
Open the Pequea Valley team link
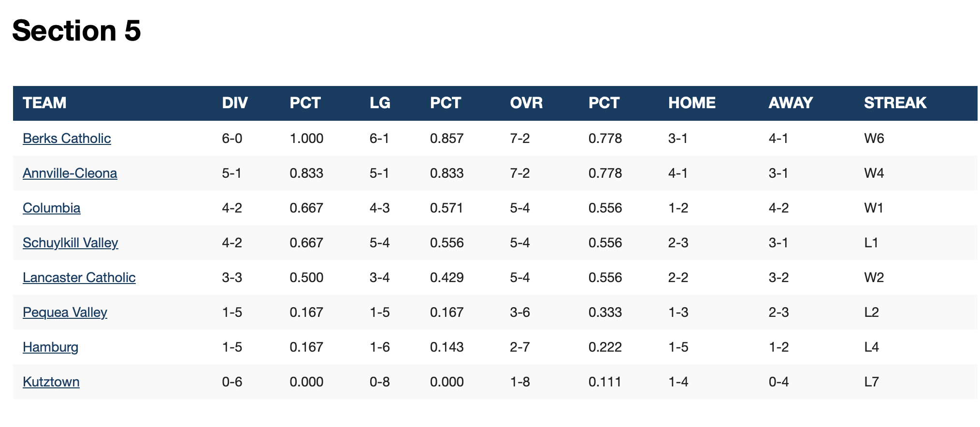(x=65, y=313)
